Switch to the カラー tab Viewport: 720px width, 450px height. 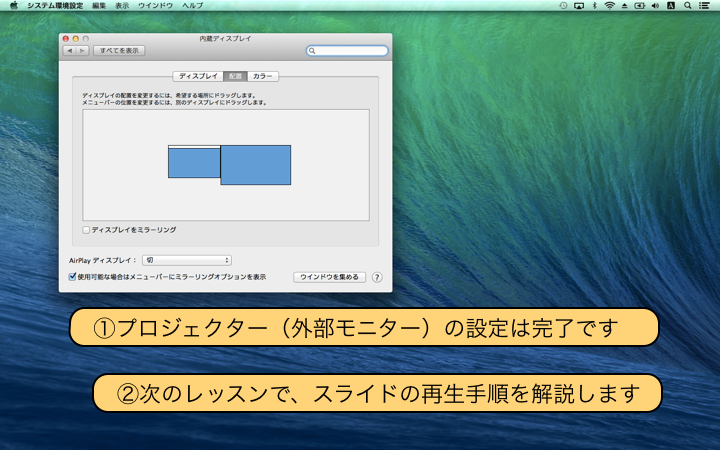point(263,76)
